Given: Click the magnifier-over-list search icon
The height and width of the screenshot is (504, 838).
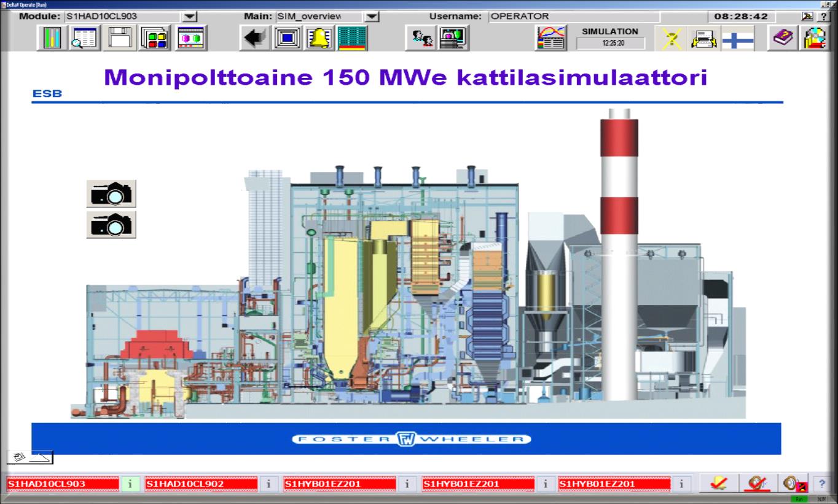Looking at the screenshot, I should click(85, 38).
